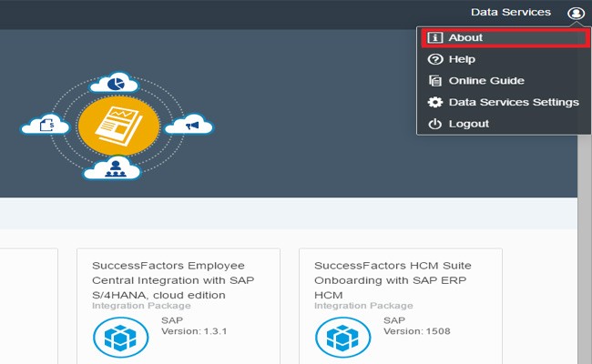Open SuccessFactors Employee Central Integration package title
This screenshot has width=592, height=364.
(173, 280)
